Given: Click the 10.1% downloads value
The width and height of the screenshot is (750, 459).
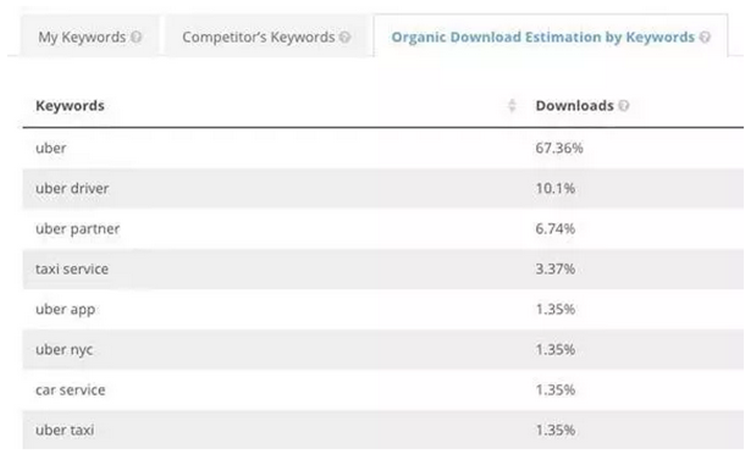Looking at the screenshot, I should click(555, 189).
